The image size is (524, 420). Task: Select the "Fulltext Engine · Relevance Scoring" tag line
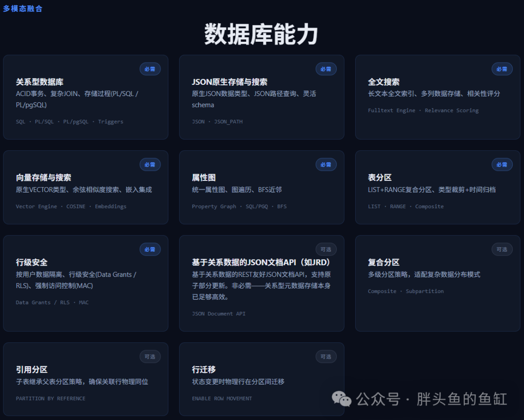[x=423, y=110]
